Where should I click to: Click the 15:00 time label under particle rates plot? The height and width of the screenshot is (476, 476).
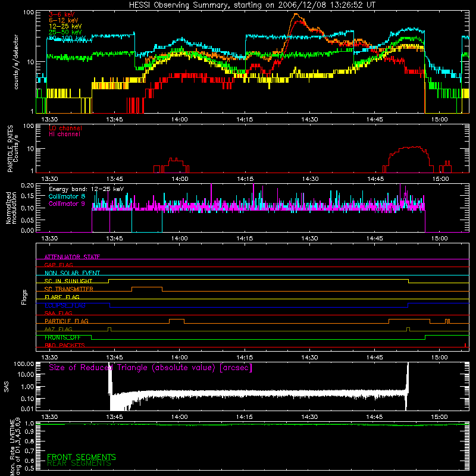[x=440, y=179]
